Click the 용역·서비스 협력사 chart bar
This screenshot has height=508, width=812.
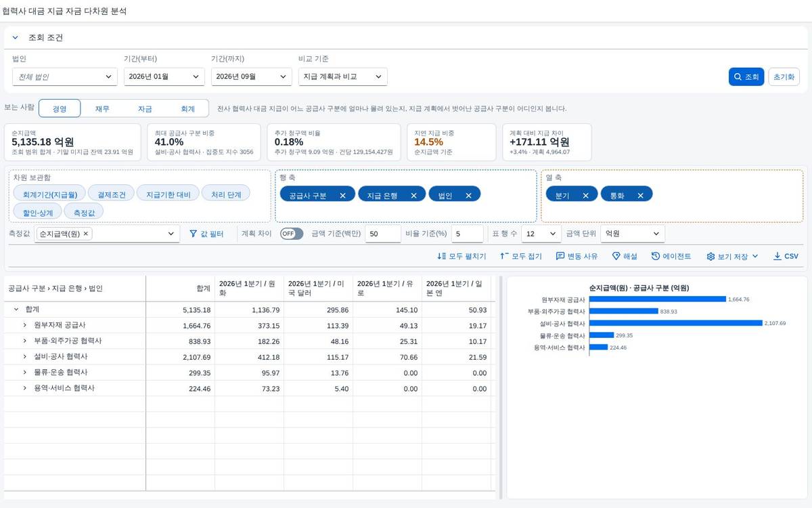point(598,347)
